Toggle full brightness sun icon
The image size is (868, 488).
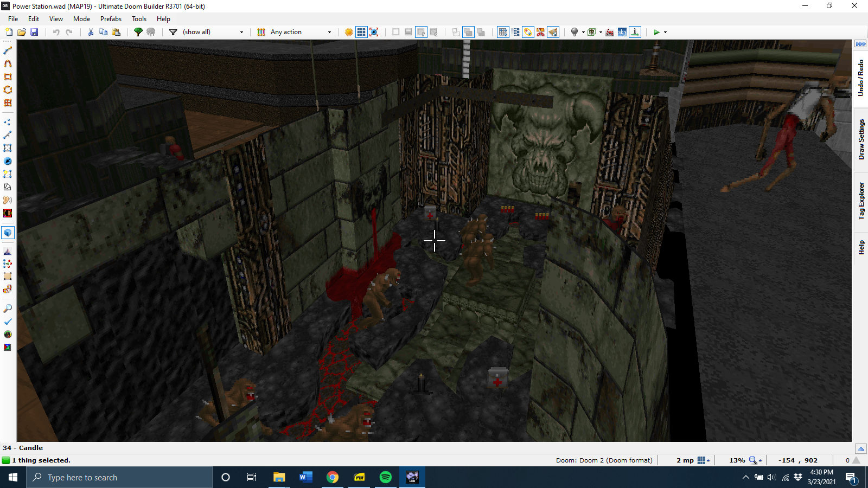pyautogui.click(x=349, y=32)
